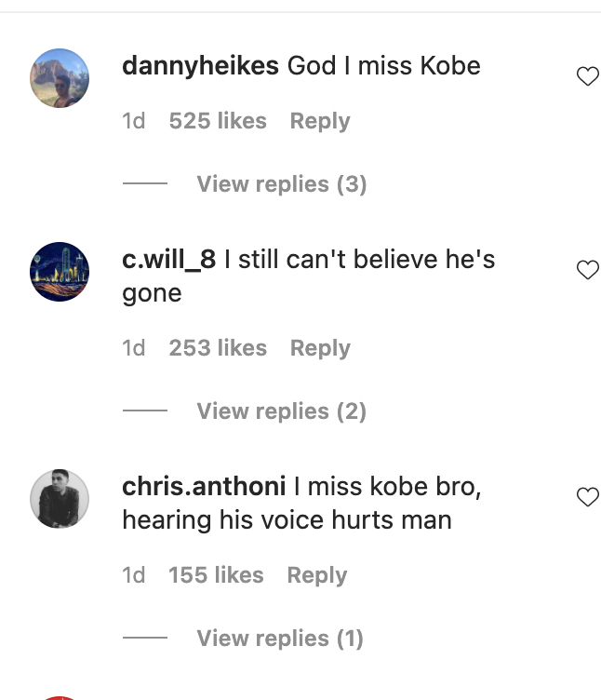Open dannyheikes' profile picture
601x700 pixels.
[60, 78]
